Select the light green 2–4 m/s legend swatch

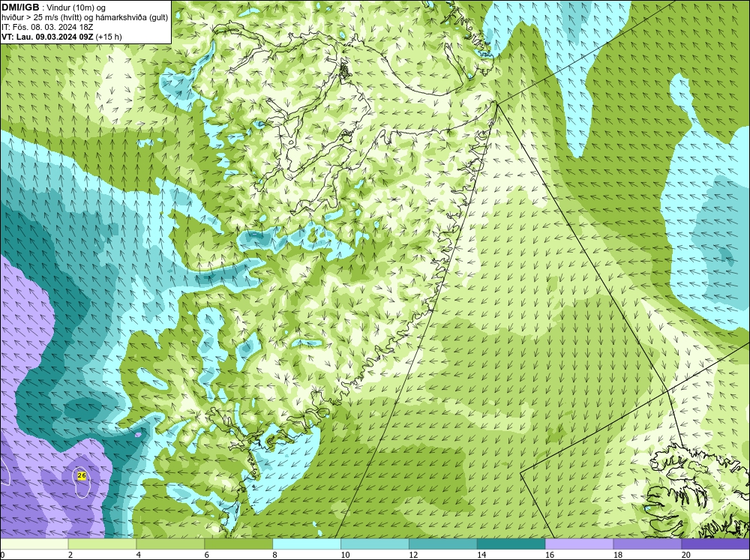coord(102,544)
